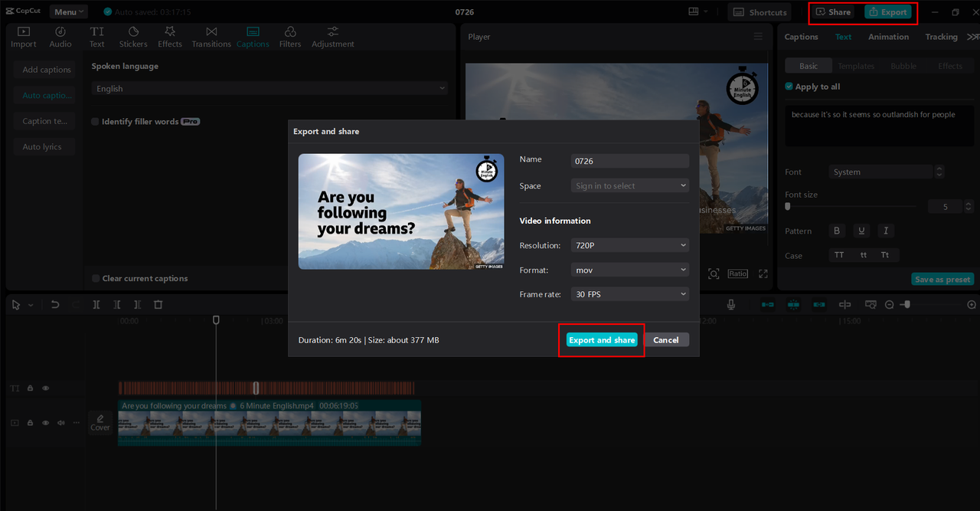
Task: Click the timeline zoom slider handle
Action: (x=906, y=304)
